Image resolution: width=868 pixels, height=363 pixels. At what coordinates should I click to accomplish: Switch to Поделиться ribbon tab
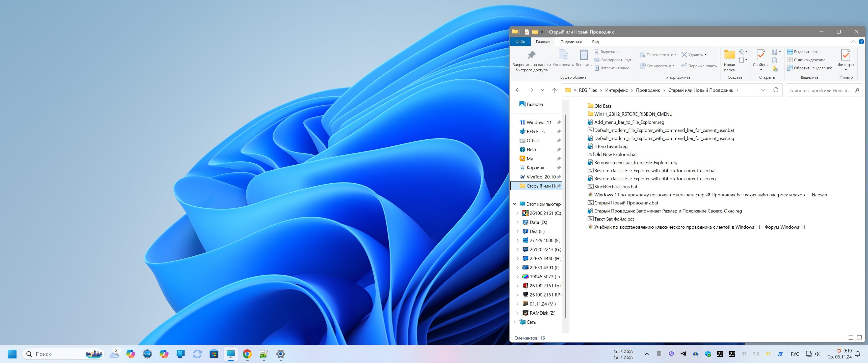(571, 42)
